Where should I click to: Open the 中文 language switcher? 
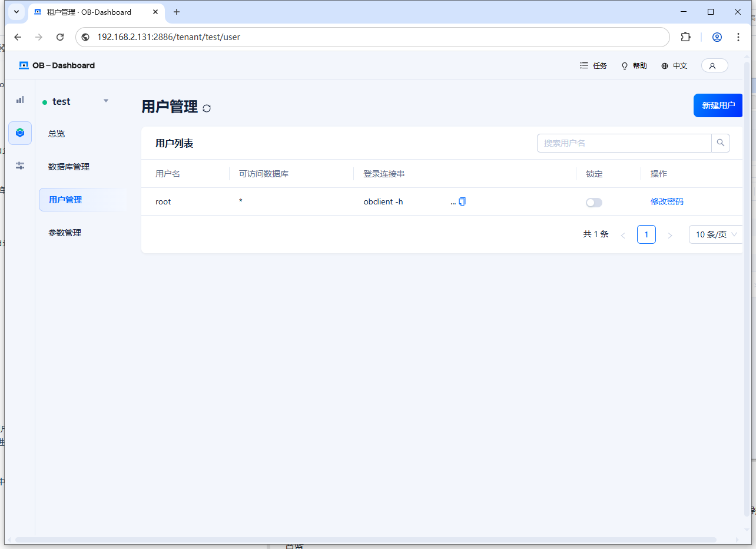[x=674, y=66]
